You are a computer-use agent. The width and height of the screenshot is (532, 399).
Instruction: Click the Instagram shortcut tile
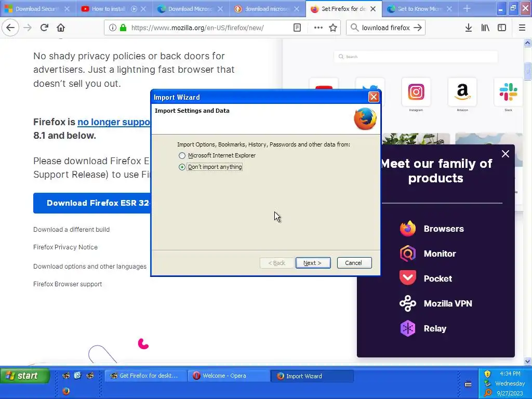[416, 92]
